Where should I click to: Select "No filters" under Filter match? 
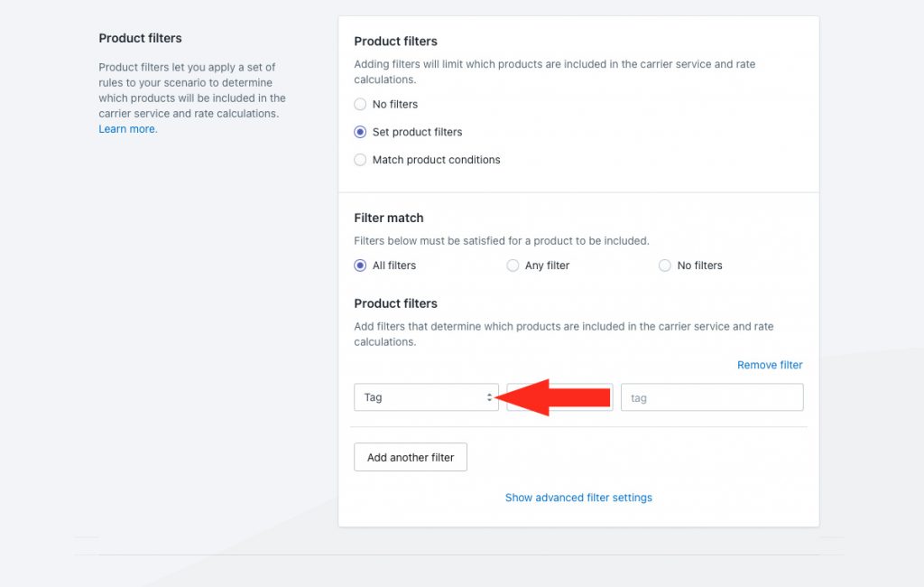coord(665,266)
